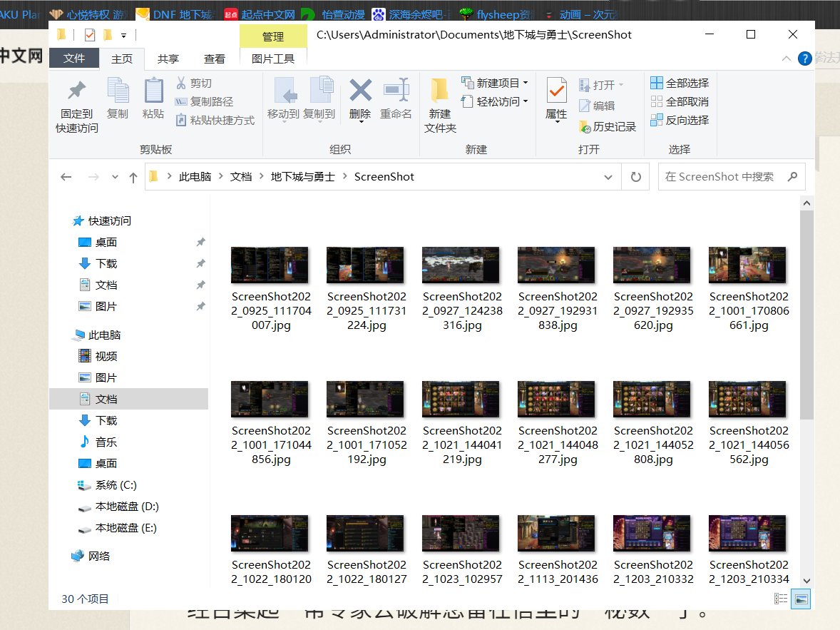The width and height of the screenshot is (840, 630).
Task: Switch to Details view layout icon
Action: 781,599
